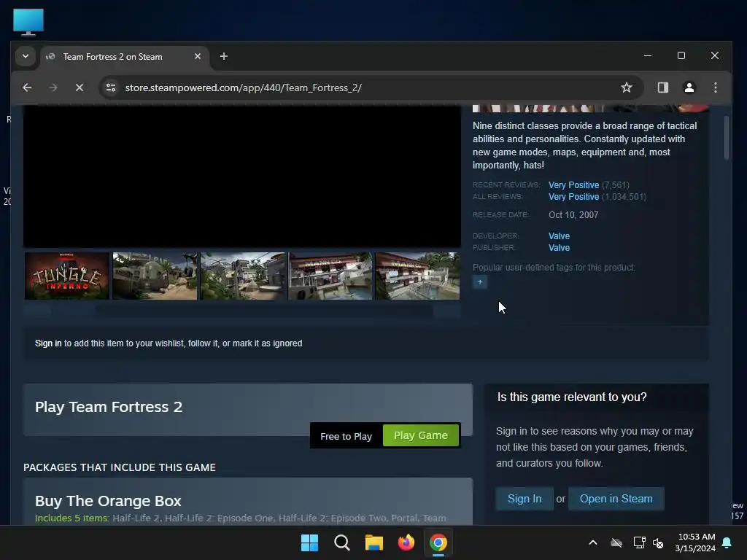The width and height of the screenshot is (747, 560).
Task: Click 'Play Team Fortress 2' heading
Action: pyautogui.click(x=109, y=407)
